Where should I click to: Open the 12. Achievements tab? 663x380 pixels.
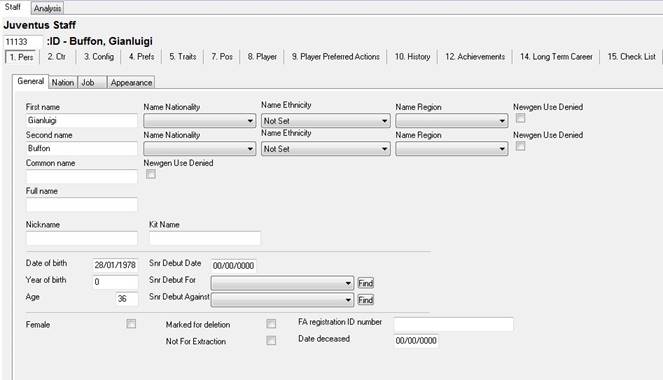[x=475, y=57]
